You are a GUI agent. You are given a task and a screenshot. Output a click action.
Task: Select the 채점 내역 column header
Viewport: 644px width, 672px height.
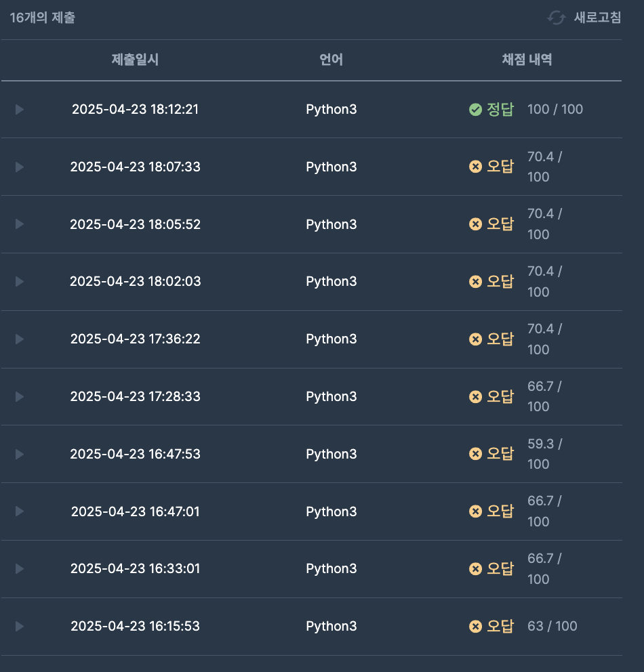coord(527,60)
